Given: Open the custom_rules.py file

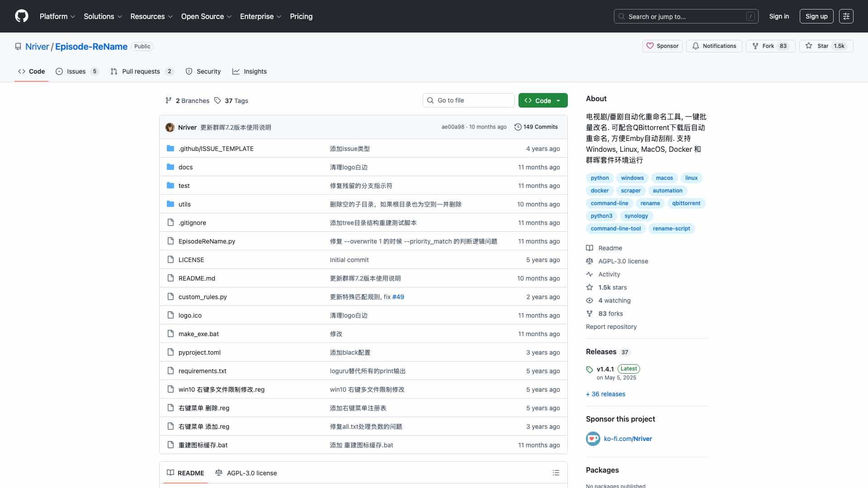Looking at the screenshot, I should (203, 297).
